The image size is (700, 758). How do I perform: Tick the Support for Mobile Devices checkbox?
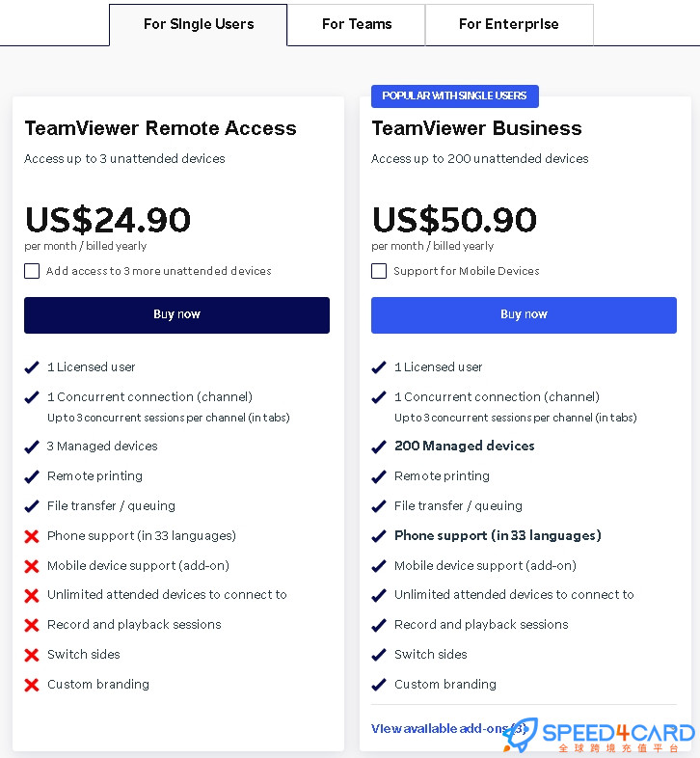tap(379, 271)
